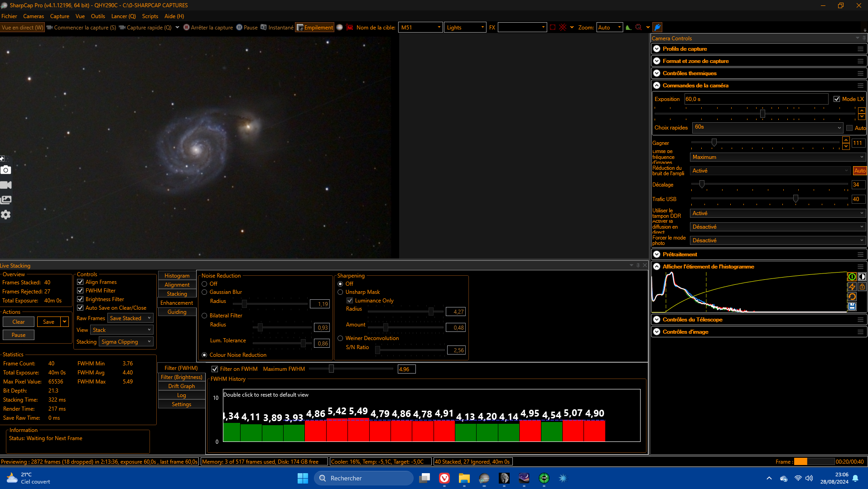Toggle the Brightness Filter checkbox
The height and width of the screenshot is (489, 868).
pyautogui.click(x=80, y=299)
